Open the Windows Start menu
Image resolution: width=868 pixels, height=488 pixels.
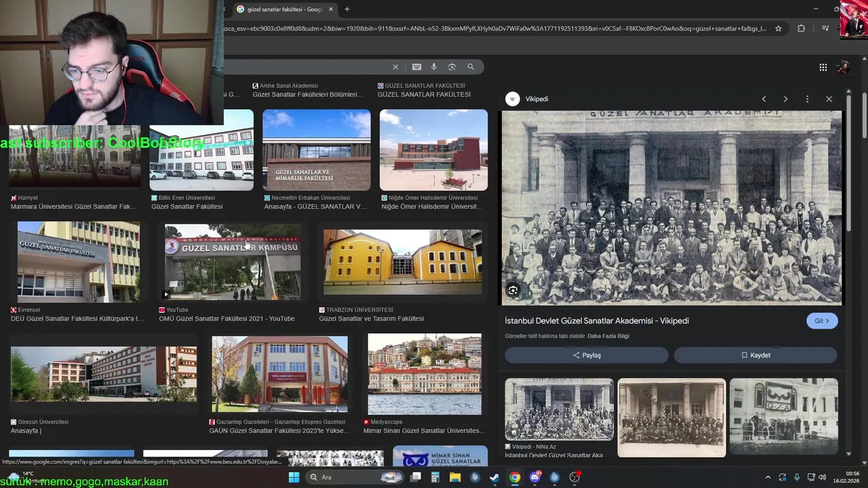294,477
